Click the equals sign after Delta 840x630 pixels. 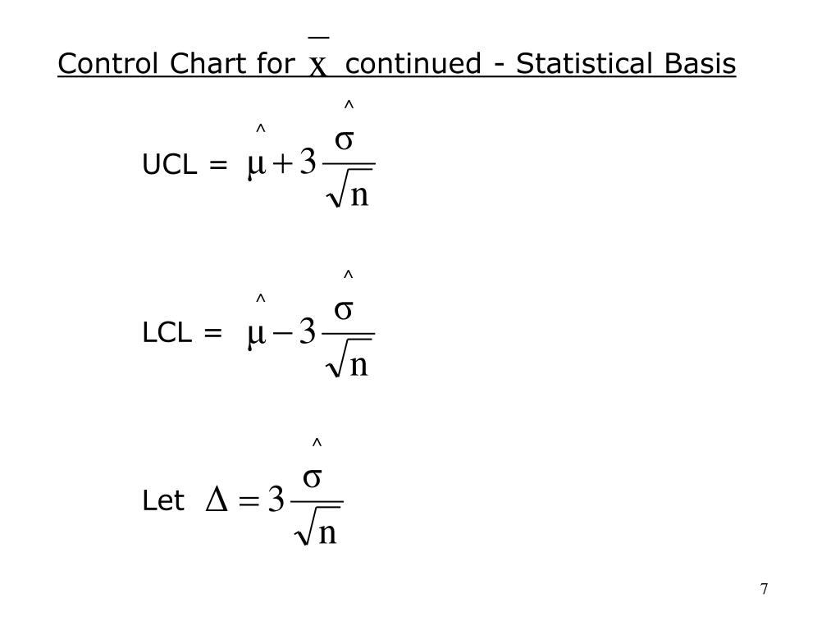[249, 501]
